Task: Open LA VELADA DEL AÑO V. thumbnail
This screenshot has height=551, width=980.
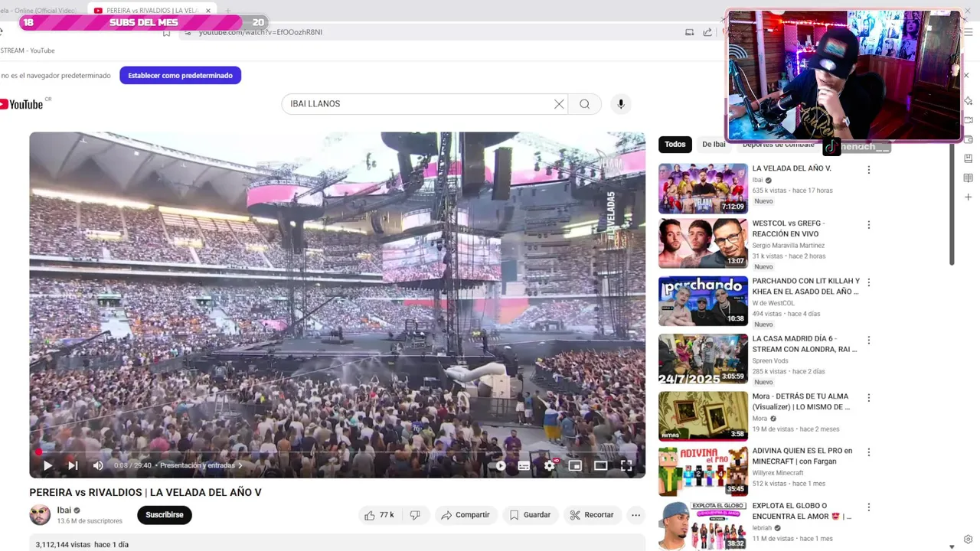Action: (703, 188)
